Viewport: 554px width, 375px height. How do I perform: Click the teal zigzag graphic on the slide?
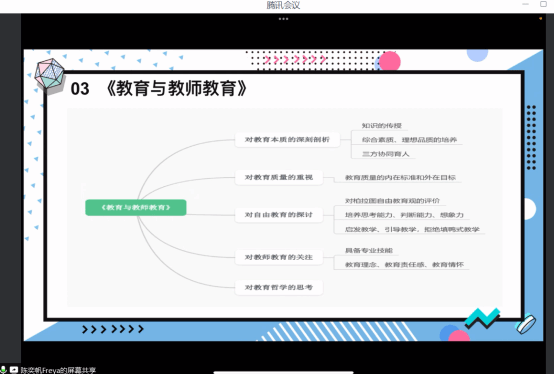click(x=483, y=318)
